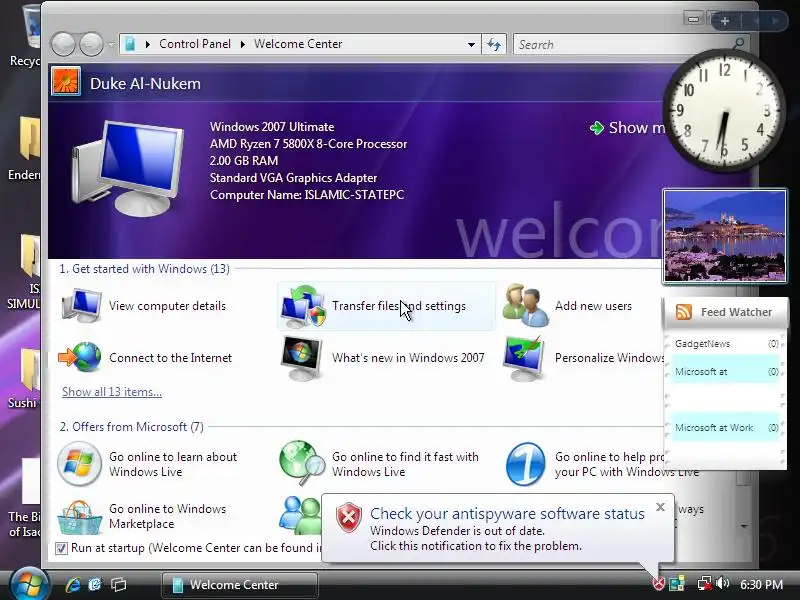The height and width of the screenshot is (600, 800).
Task: Toggle the Run at startup checkbox
Action: tap(61, 548)
